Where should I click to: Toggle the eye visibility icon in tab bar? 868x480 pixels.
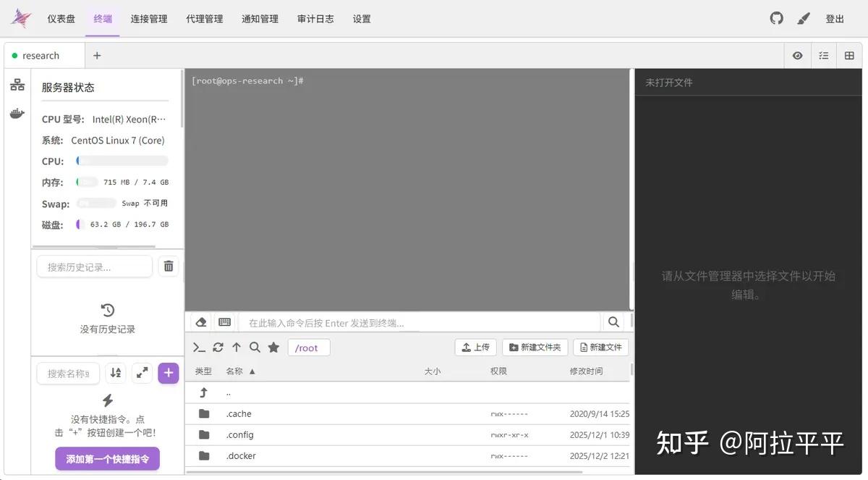(797, 56)
